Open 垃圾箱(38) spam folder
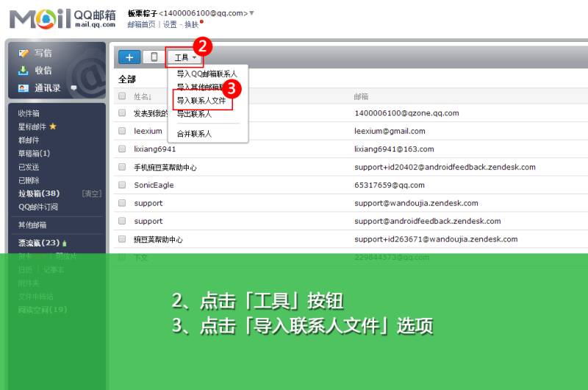Viewport: 588px width, 390px height. coord(39,194)
